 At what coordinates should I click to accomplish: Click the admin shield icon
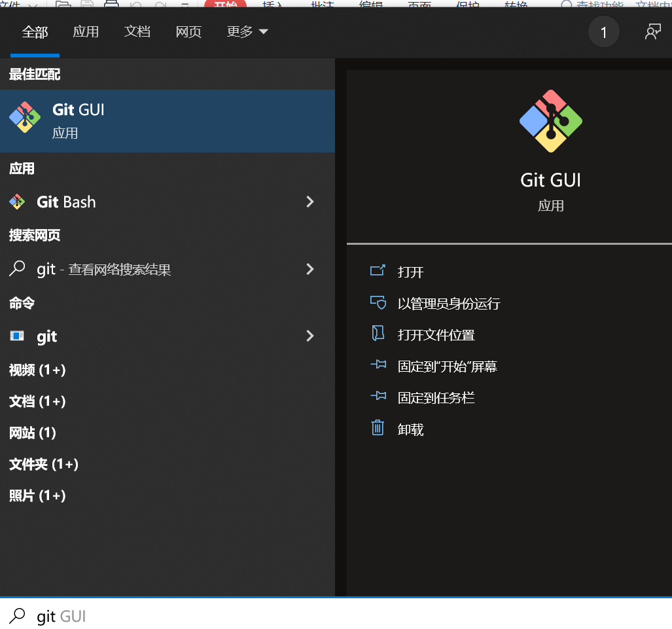coord(378,302)
